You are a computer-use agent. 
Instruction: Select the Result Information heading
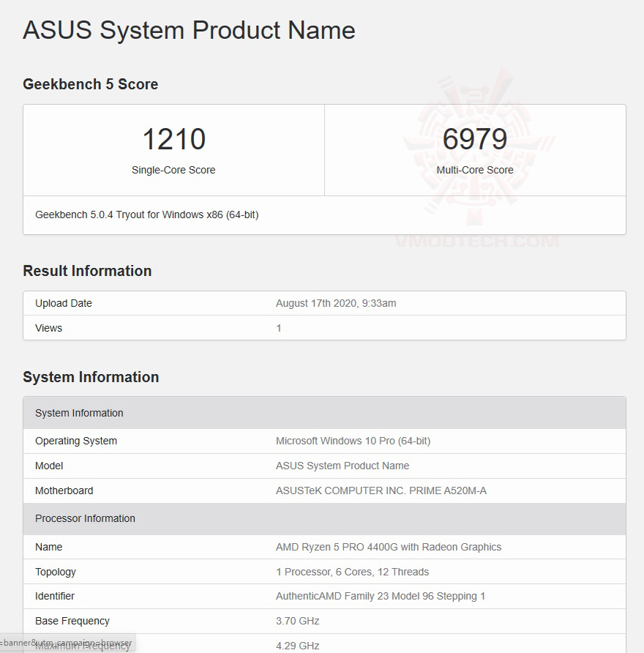click(87, 271)
